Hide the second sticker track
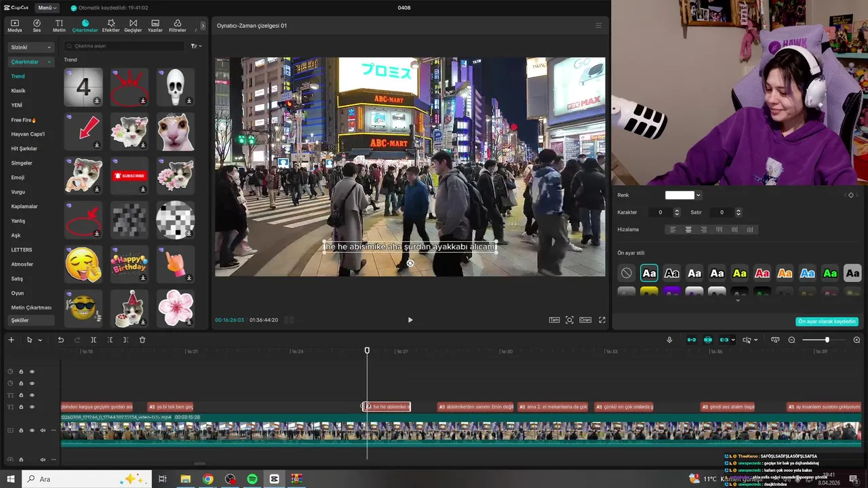Screen dimensions: 868x488 [32, 384]
